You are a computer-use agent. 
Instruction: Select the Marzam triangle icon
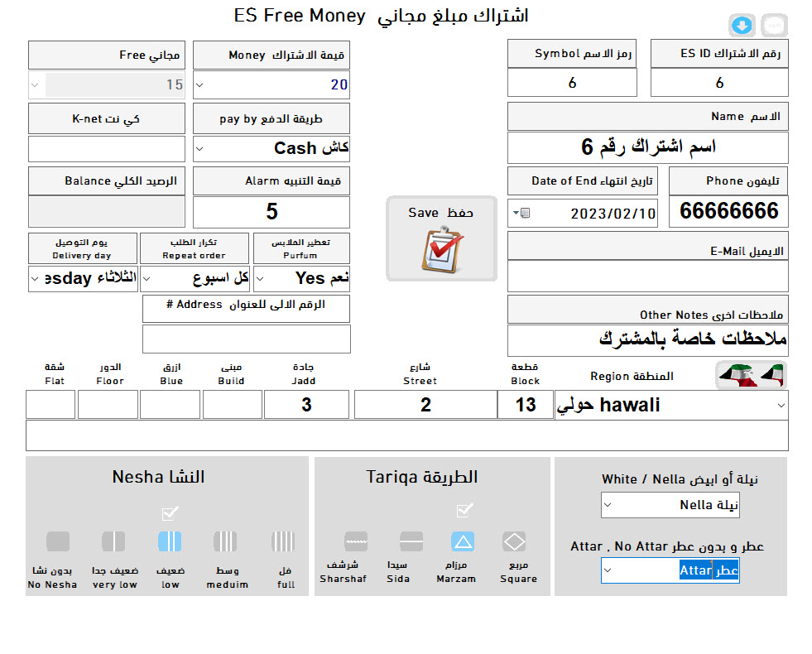[463, 541]
